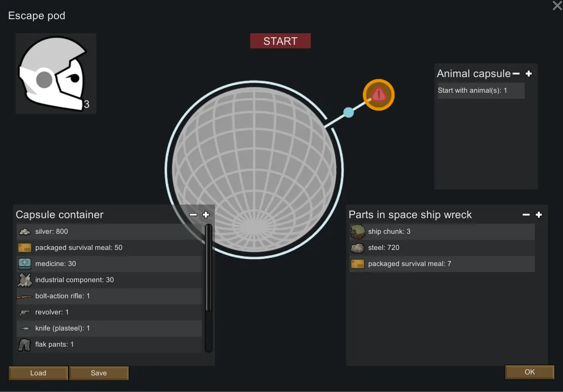Click the steel icon in ship wreck
Image resolution: width=563 pixels, height=392 pixels.
click(x=358, y=248)
